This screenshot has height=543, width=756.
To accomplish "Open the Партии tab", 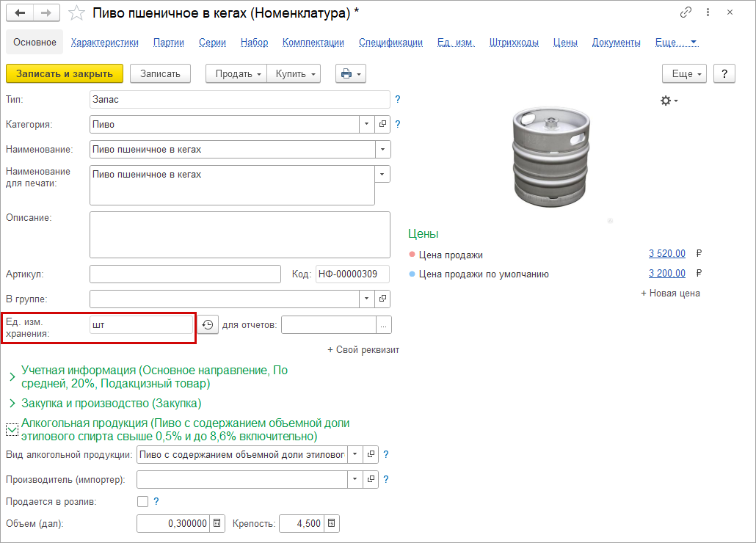I will click(x=169, y=43).
